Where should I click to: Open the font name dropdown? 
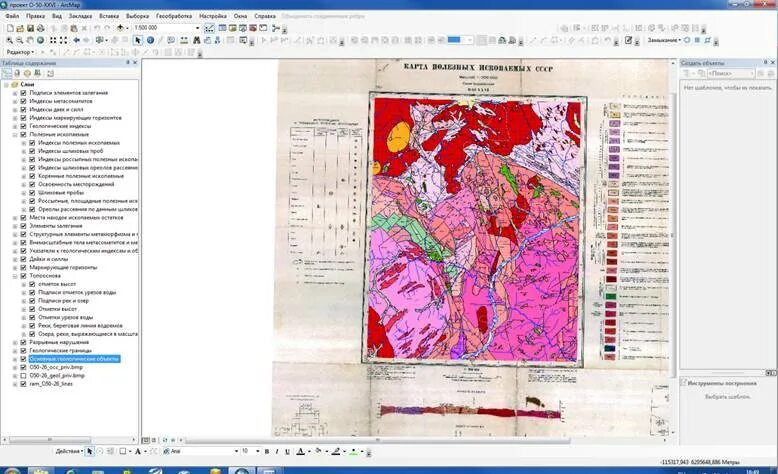[236, 451]
